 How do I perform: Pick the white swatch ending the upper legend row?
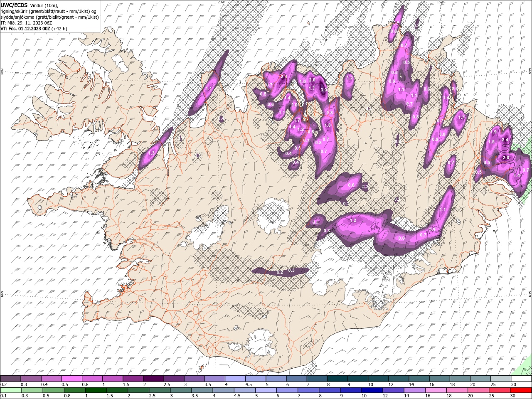tap(521, 379)
